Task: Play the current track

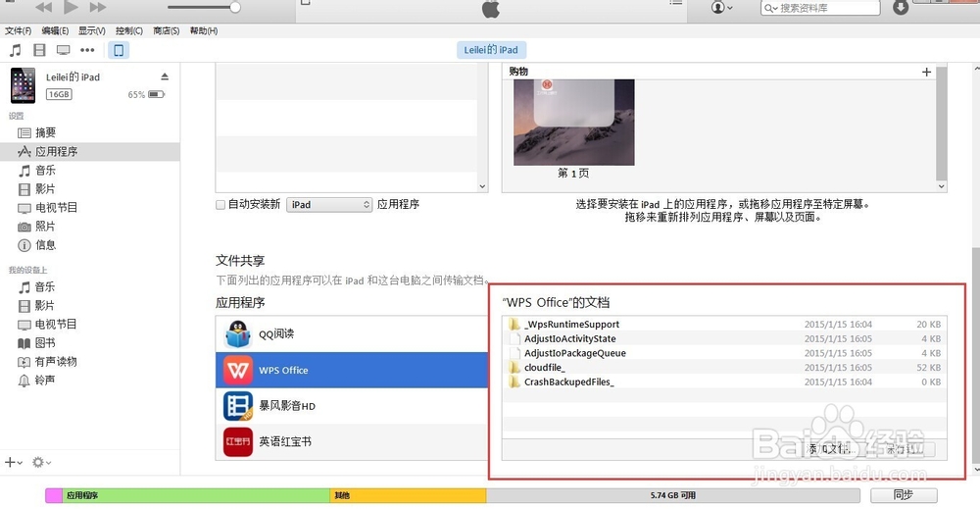Action: [71, 7]
